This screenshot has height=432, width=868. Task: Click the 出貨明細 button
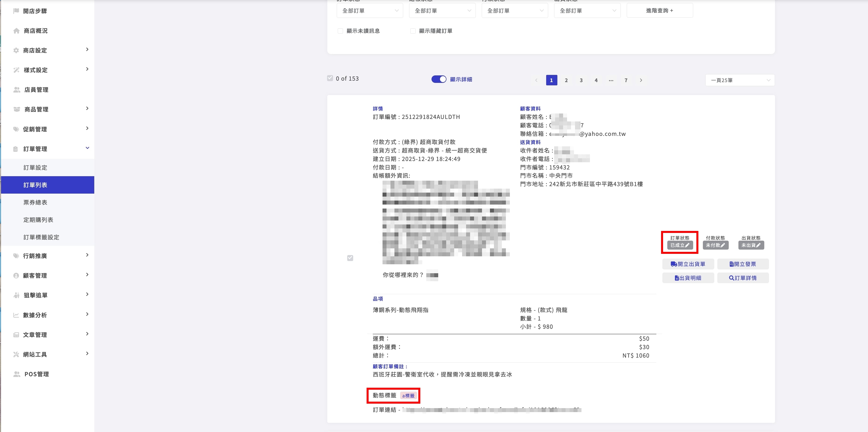688,278
